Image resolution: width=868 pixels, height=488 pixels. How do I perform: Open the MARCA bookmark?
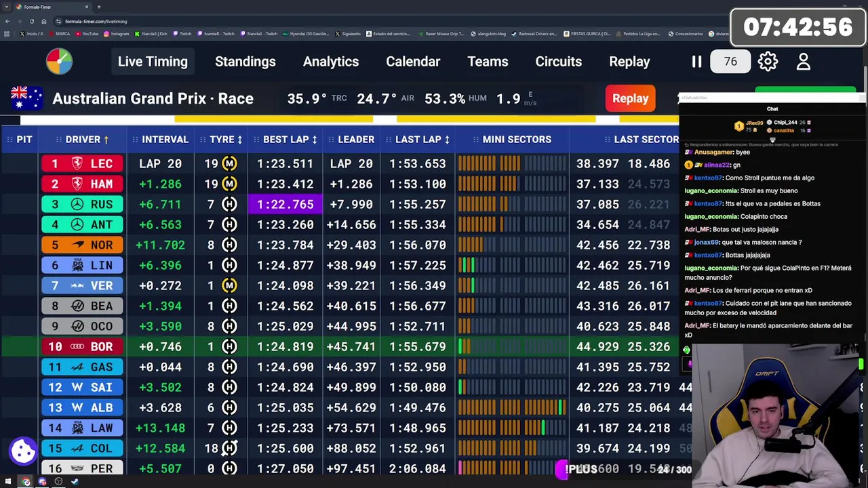[x=59, y=34]
